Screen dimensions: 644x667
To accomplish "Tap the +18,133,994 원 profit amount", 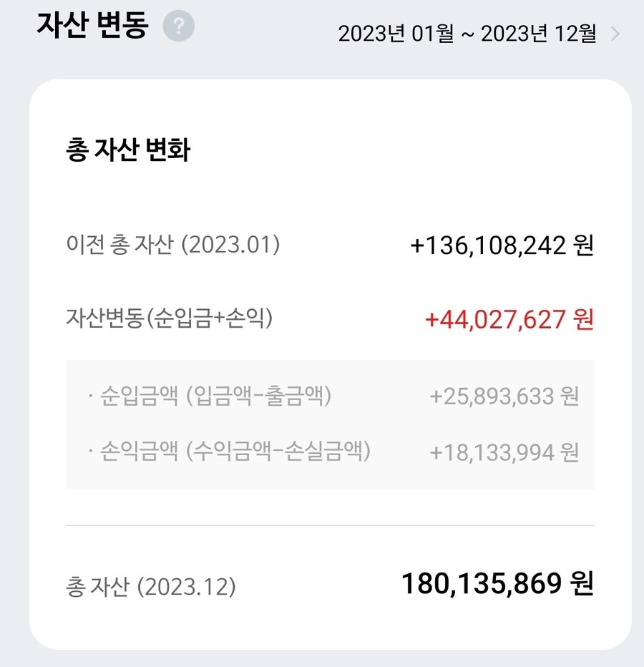I will point(504,452).
